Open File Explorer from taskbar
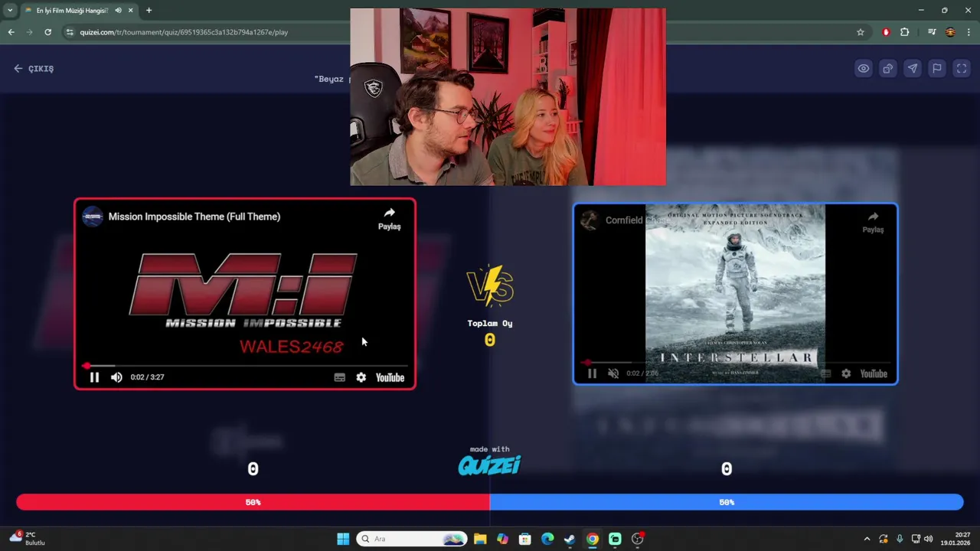980x551 pixels. click(480, 539)
